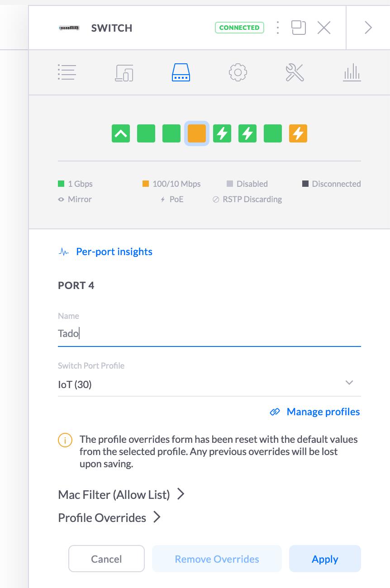Expand panel with right chevron arrow
The height and width of the screenshot is (588, 390).
point(368,28)
